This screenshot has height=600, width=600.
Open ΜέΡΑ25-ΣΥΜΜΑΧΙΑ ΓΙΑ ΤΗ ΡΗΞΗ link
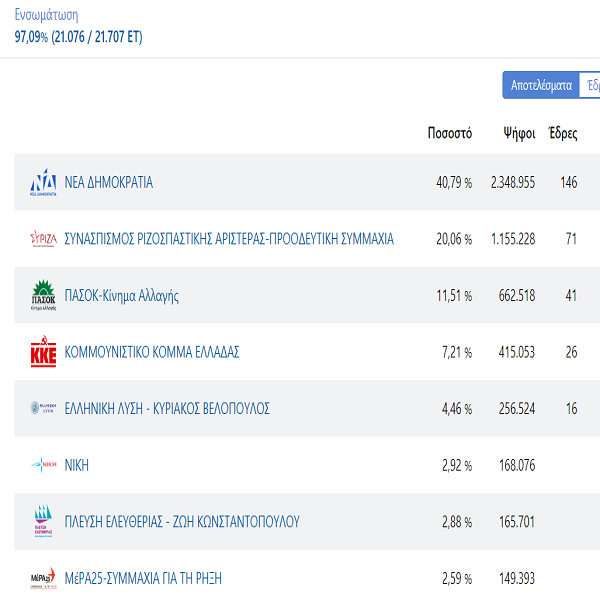143,578
